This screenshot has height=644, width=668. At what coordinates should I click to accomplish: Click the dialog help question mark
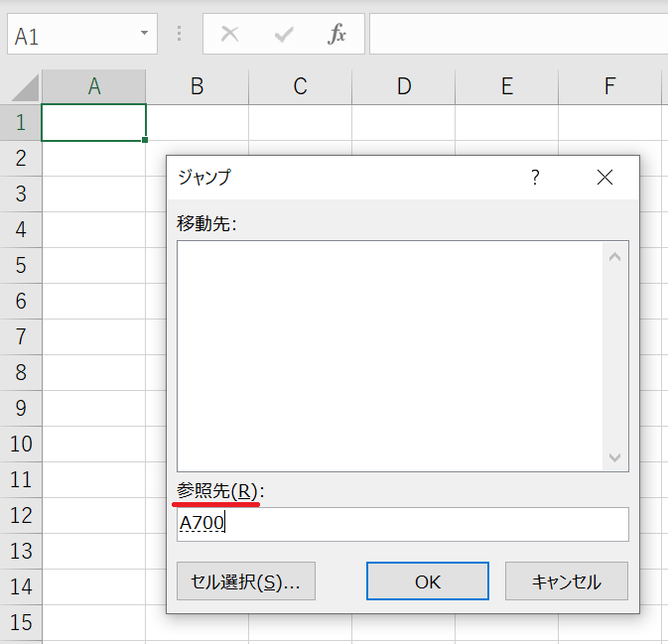point(535,178)
